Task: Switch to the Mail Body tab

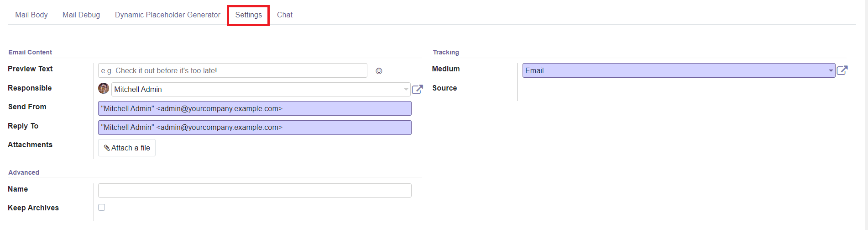Action: (x=31, y=15)
